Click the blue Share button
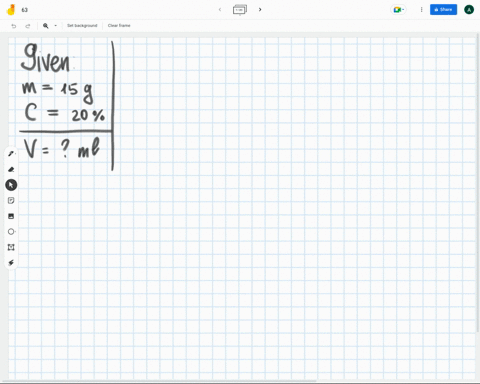This screenshot has width=480, height=384. tap(443, 10)
